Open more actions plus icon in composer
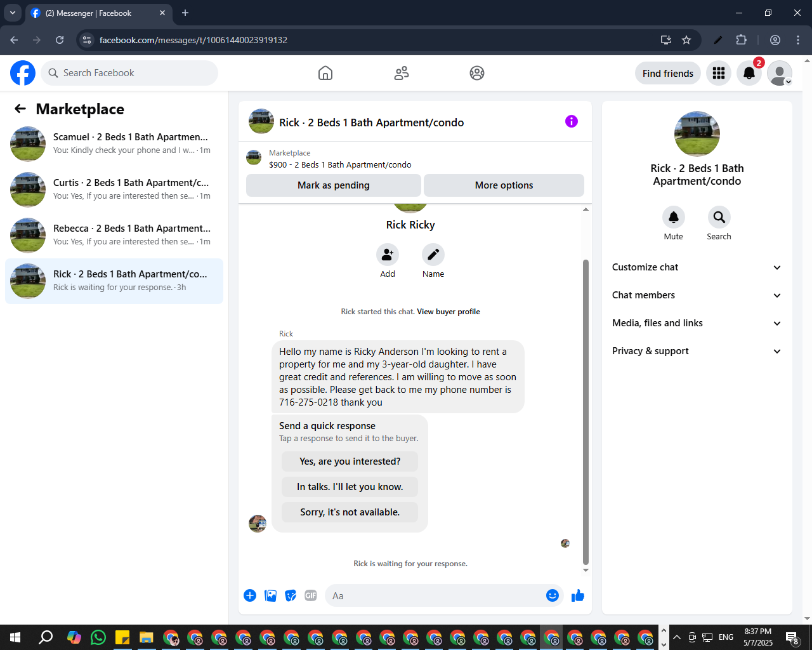The width and height of the screenshot is (812, 650). (x=250, y=595)
